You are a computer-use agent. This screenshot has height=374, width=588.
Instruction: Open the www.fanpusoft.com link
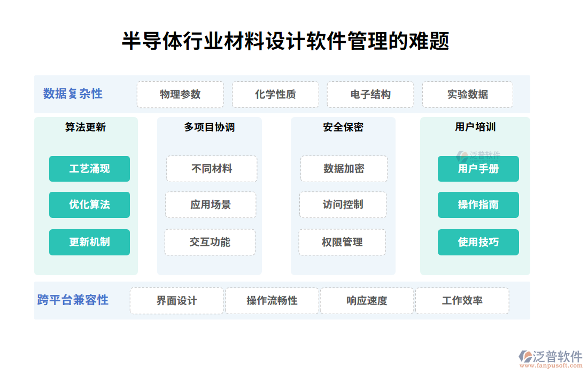point(550,366)
